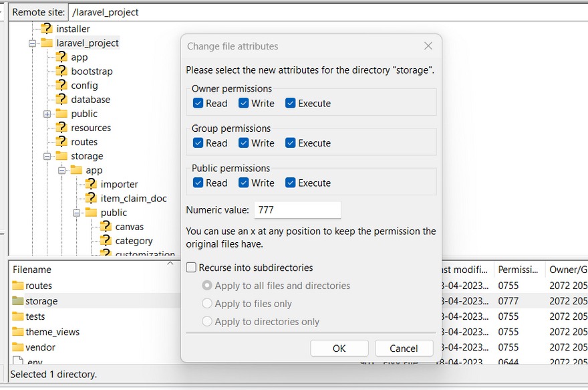Click the vendor folder icon in file list
Viewport: 588px width, 390px height.
click(17, 347)
